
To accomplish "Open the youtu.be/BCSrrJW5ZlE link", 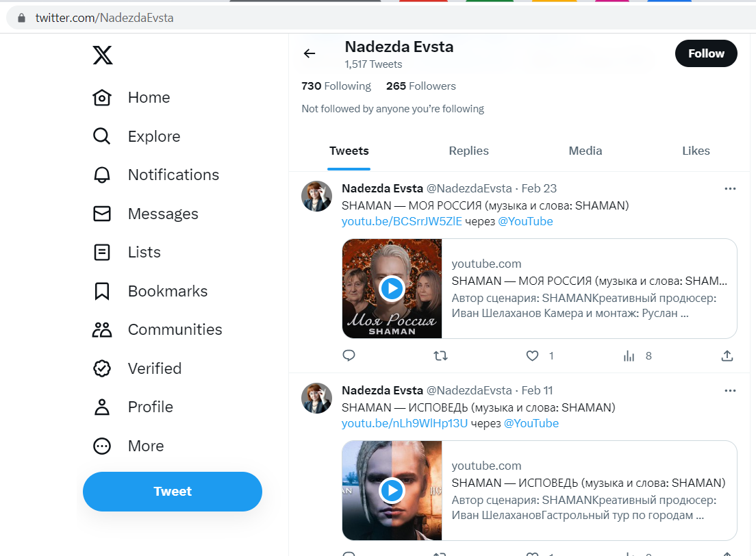I will pos(401,221).
